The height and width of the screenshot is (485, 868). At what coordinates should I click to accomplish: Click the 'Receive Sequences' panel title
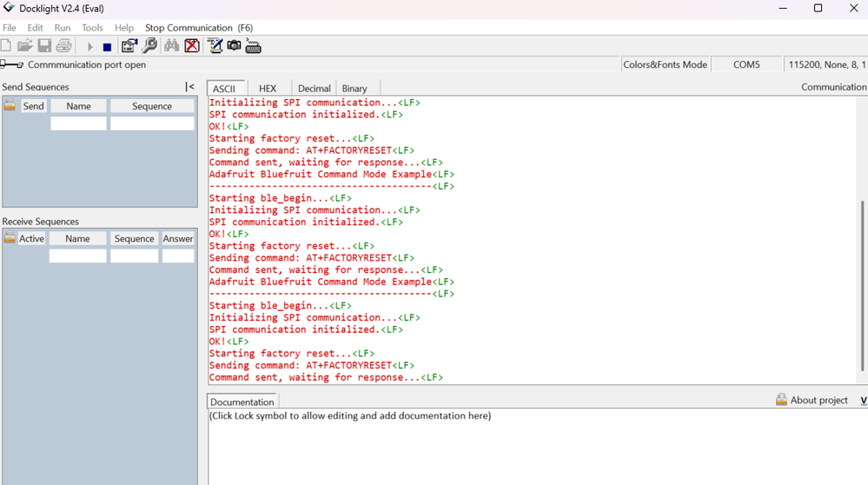pyautogui.click(x=41, y=222)
